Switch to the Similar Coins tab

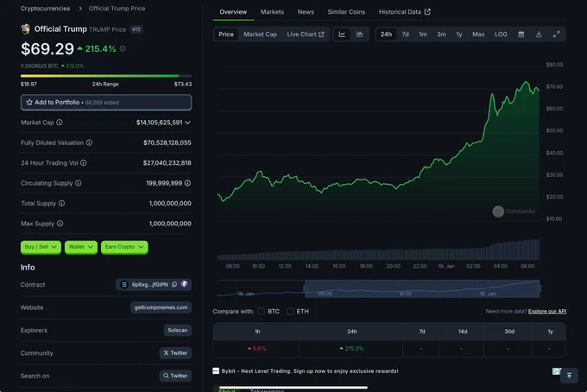(346, 11)
